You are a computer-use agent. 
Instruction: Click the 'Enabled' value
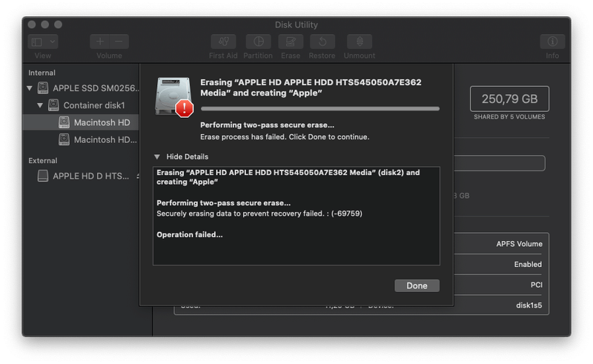tap(528, 265)
